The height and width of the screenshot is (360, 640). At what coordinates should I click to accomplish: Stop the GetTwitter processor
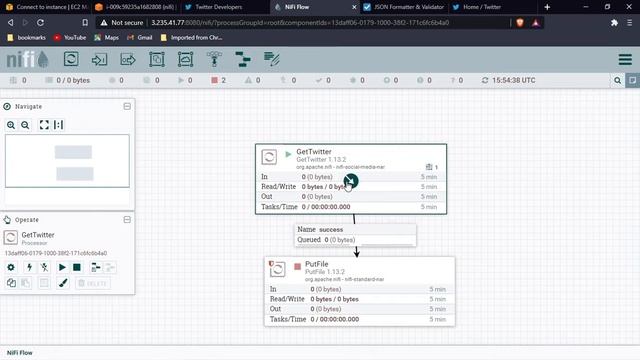click(77, 267)
